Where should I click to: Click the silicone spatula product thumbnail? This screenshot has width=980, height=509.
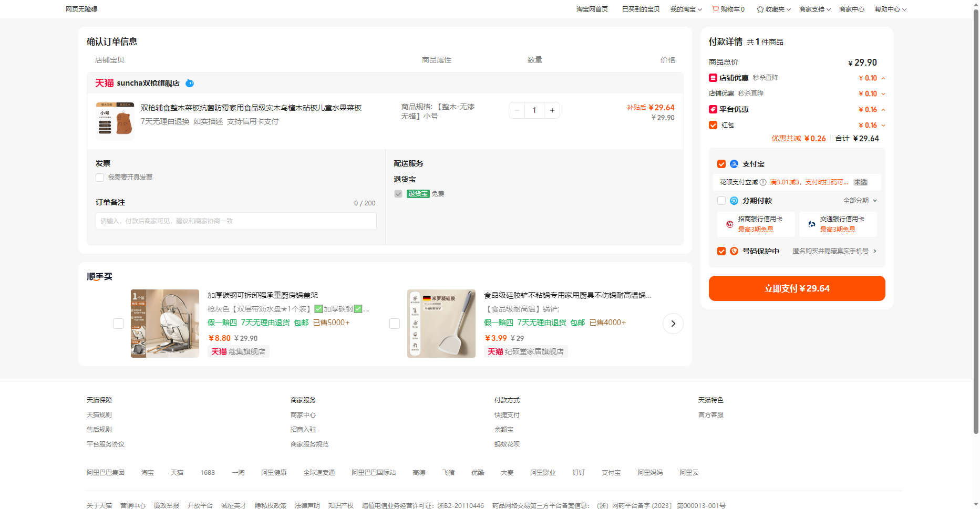click(441, 324)
